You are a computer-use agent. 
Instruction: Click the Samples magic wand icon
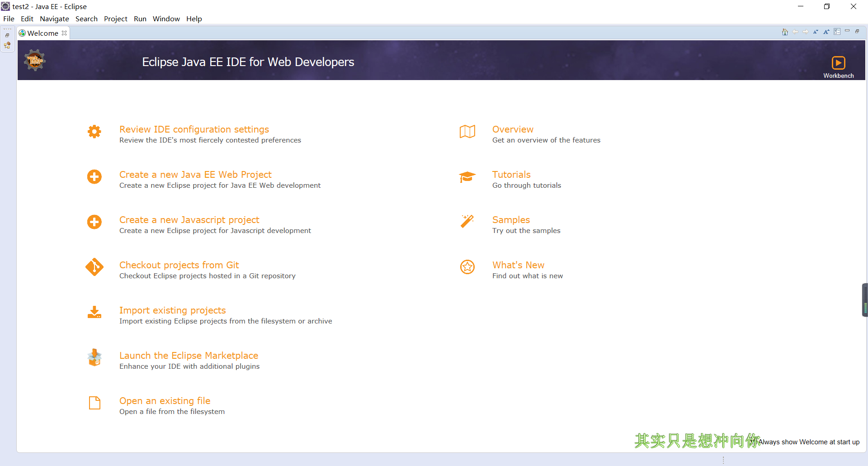click(x=467, y=221)
